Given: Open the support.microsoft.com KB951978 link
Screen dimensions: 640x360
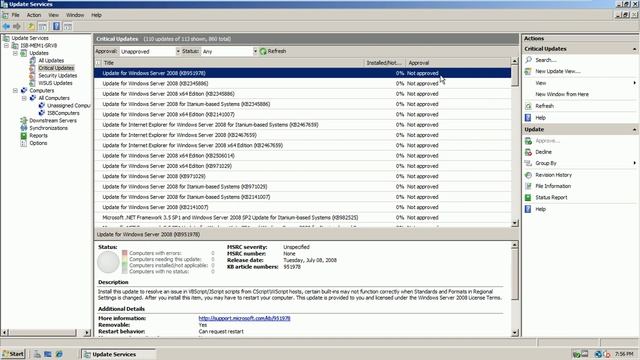Looking at the screenshot, I should (244, 318).
